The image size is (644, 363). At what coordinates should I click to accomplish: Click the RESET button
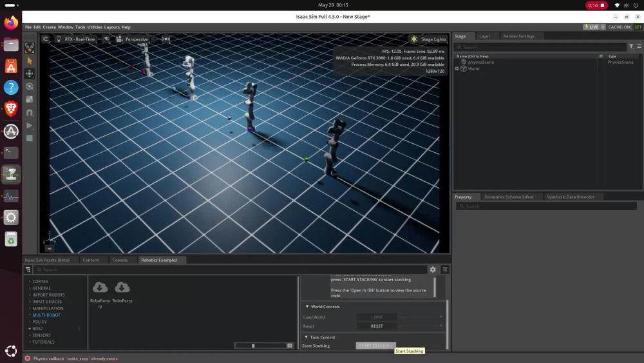377,326
